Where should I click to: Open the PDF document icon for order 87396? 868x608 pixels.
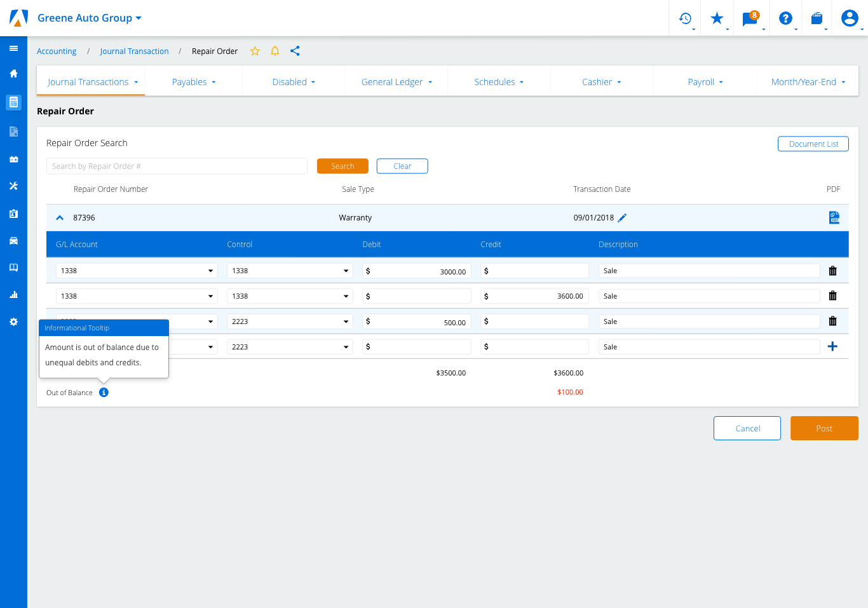tap(834, 218)
